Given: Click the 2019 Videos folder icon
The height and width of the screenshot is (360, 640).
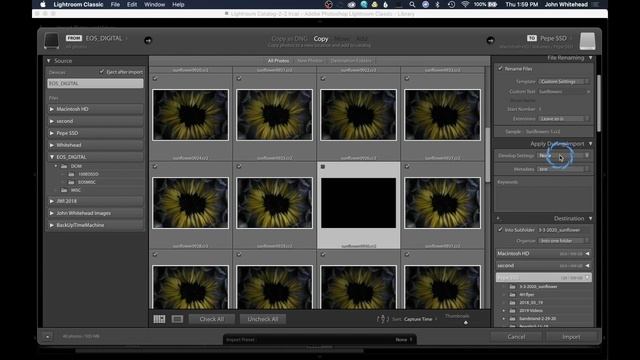Looking at the screenshot, I should [x=512, y=311].
